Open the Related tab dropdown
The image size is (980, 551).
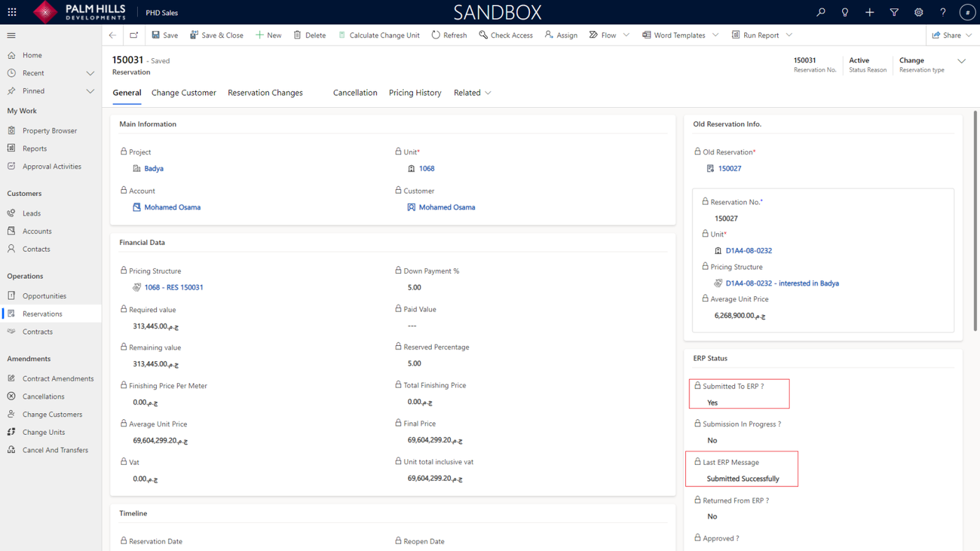472,92
